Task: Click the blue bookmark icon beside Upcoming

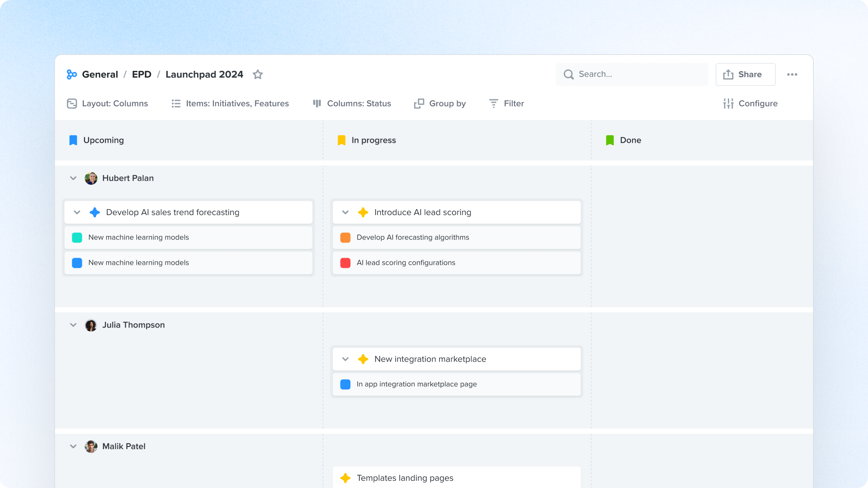Action: pyautogui.click(x=73, y=140)
